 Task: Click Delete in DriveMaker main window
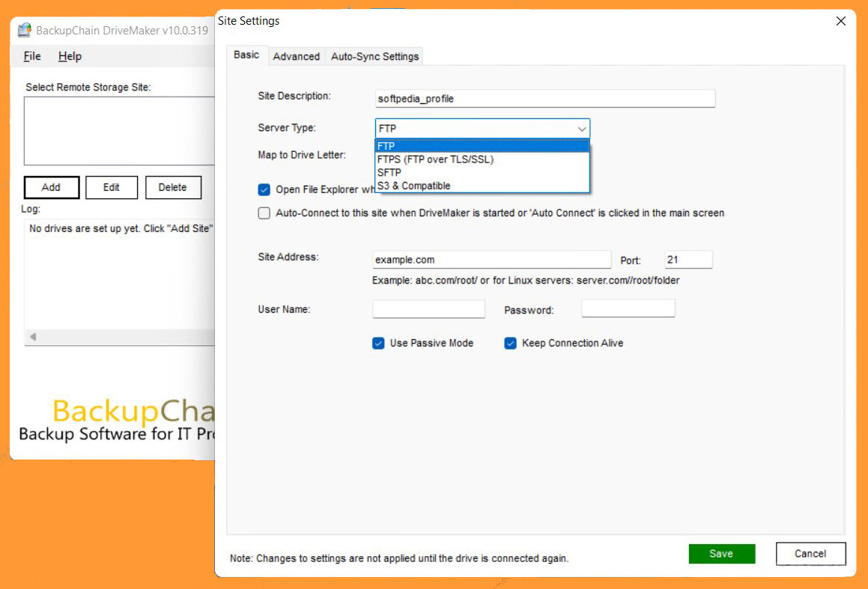pyautogui.click(x=173, y=188)
